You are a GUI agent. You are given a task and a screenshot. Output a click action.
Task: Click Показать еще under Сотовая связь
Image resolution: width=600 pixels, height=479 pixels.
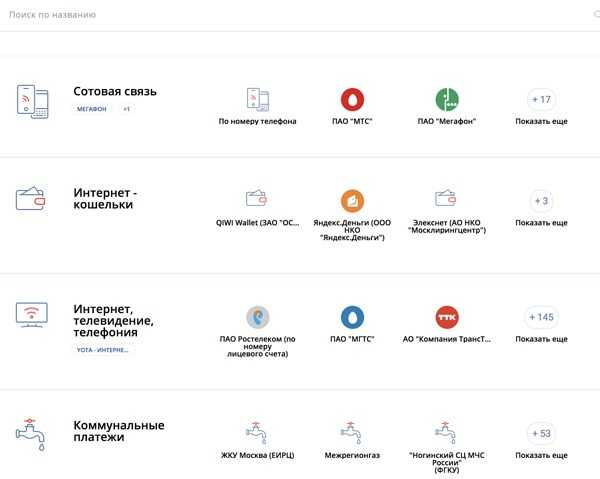click(x=541, y=121)
